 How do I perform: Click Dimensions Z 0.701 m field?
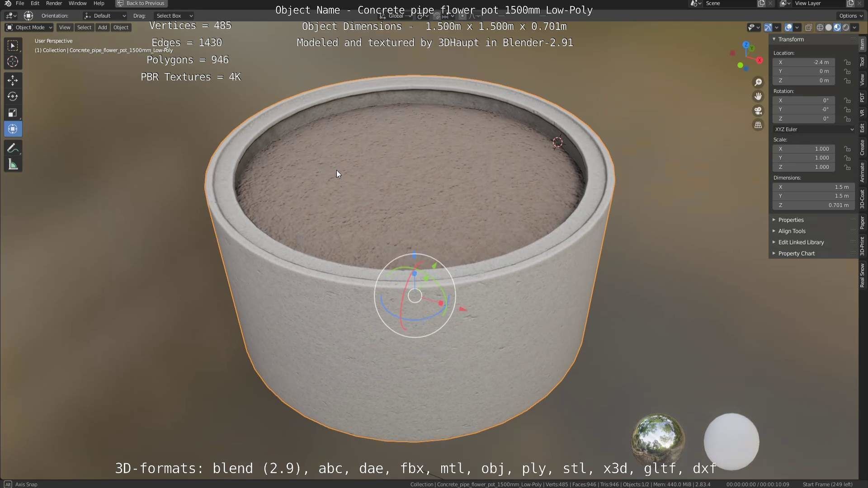tap(814, 205)
